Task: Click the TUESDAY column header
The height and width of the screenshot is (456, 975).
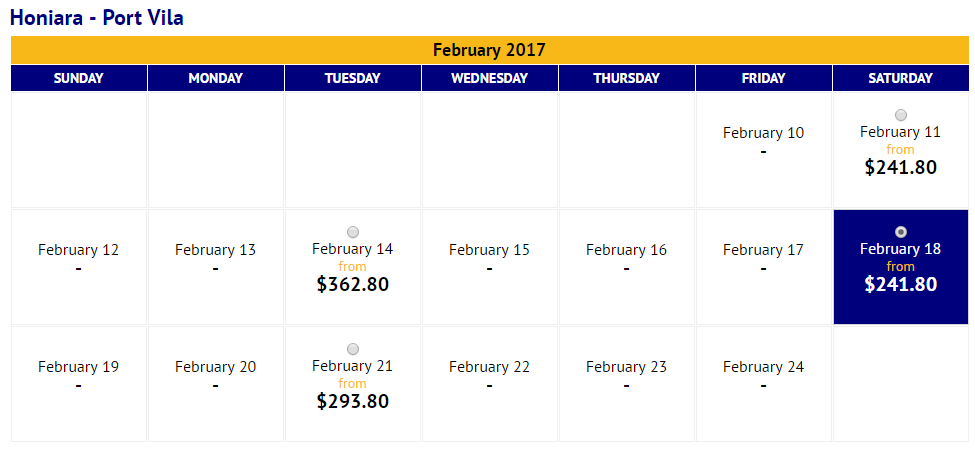Action: (x=353, y=78)
